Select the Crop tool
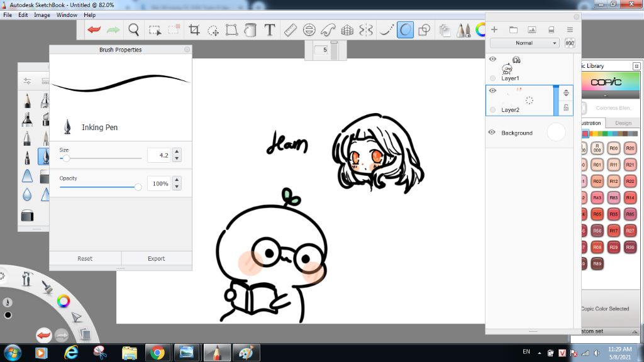 [194, 30]
